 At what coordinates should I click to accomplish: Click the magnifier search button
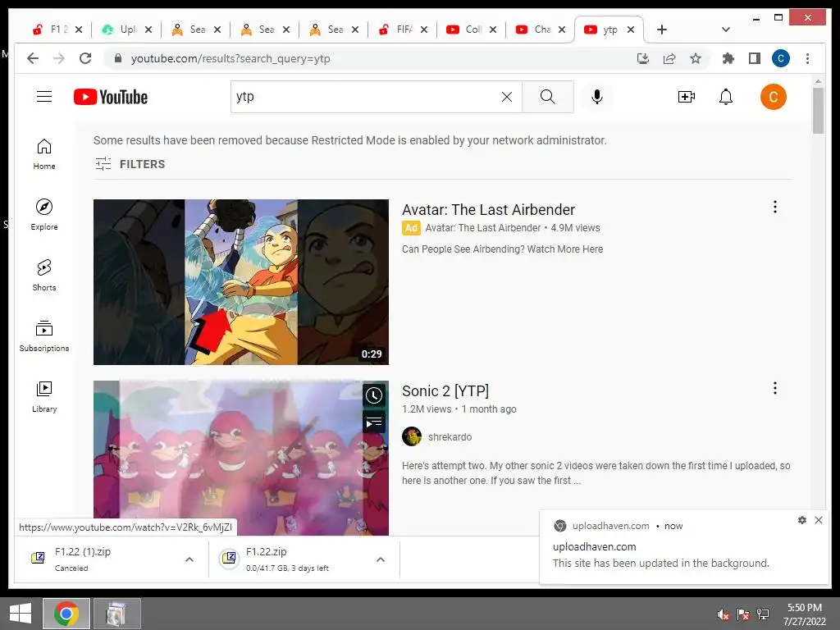point(547,97)
